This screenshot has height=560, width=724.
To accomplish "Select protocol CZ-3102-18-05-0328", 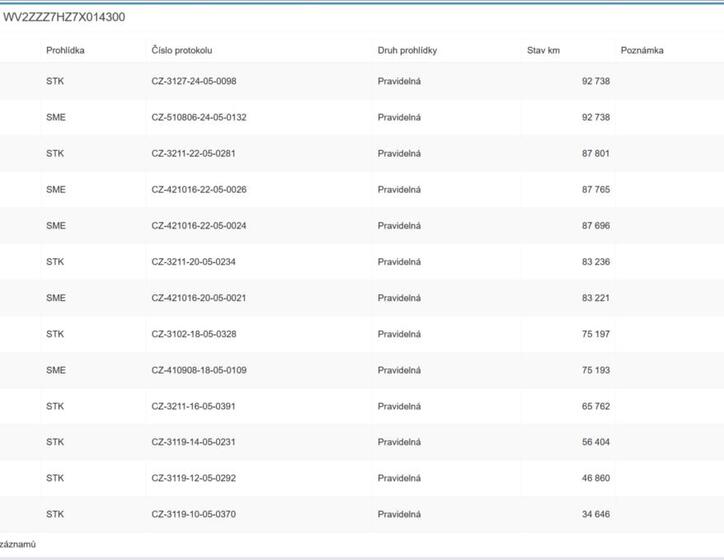I will tap(194, 334).
